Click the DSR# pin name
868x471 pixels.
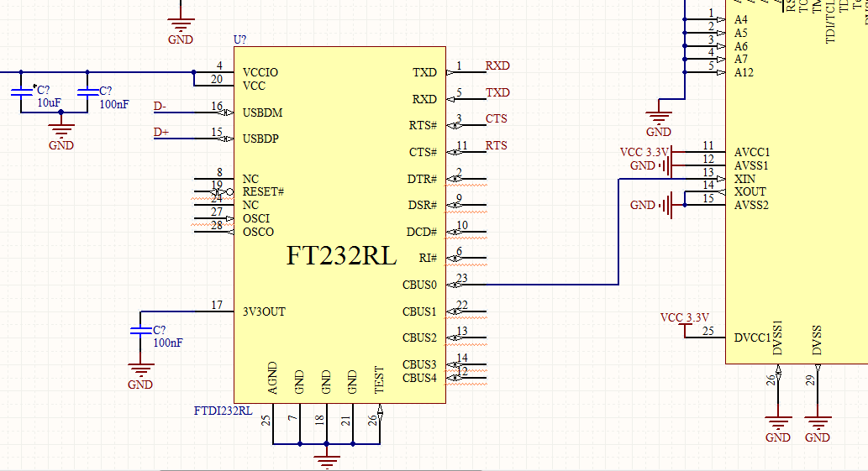pos(423,205)
